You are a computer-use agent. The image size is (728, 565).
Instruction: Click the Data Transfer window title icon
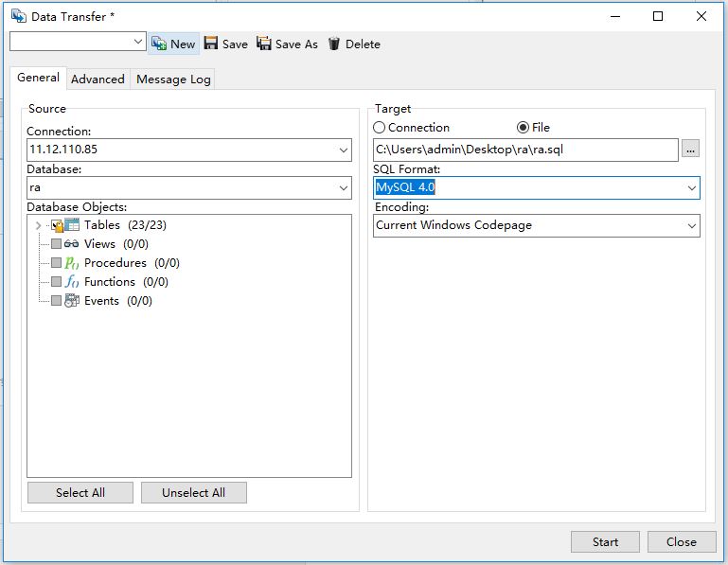coord(19,16)
